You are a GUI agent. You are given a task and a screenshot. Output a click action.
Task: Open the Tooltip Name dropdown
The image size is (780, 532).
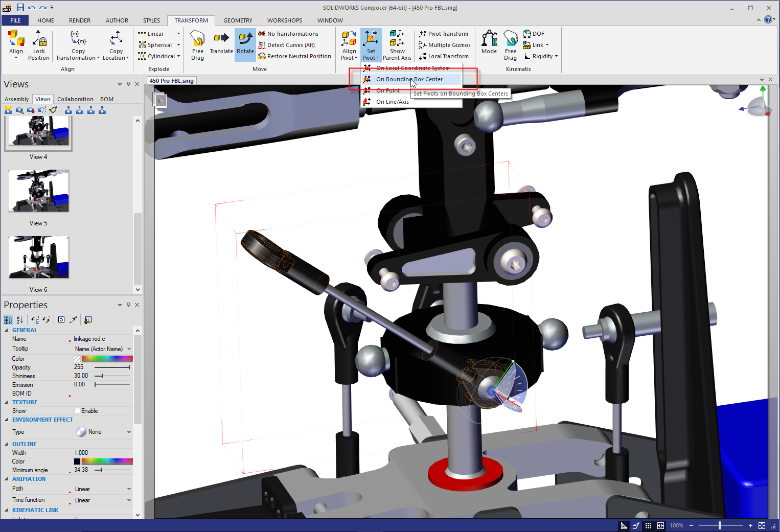click(129, 349)
